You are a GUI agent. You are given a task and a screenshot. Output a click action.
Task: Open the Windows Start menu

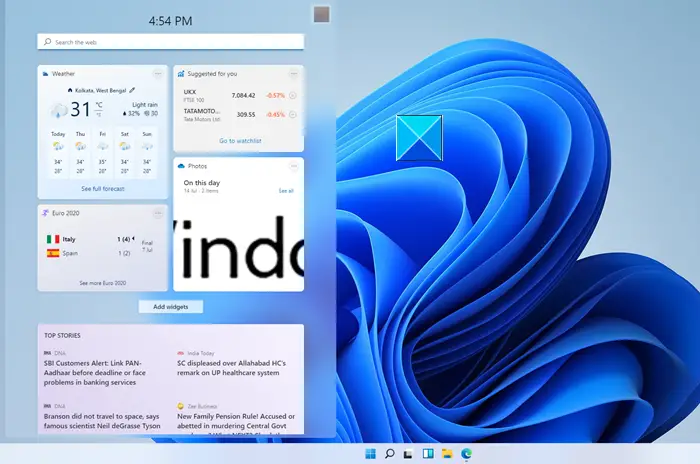(370, 454)
